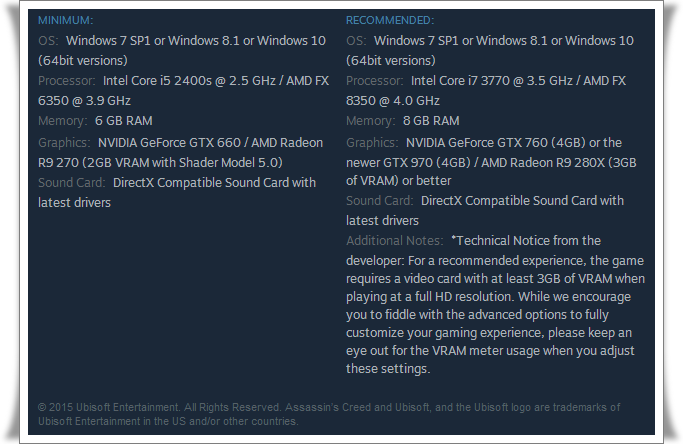The width and height of the screenshot is (683, 444).
Task: Select the Graphics label under Recommended
Action: [372, 142]
